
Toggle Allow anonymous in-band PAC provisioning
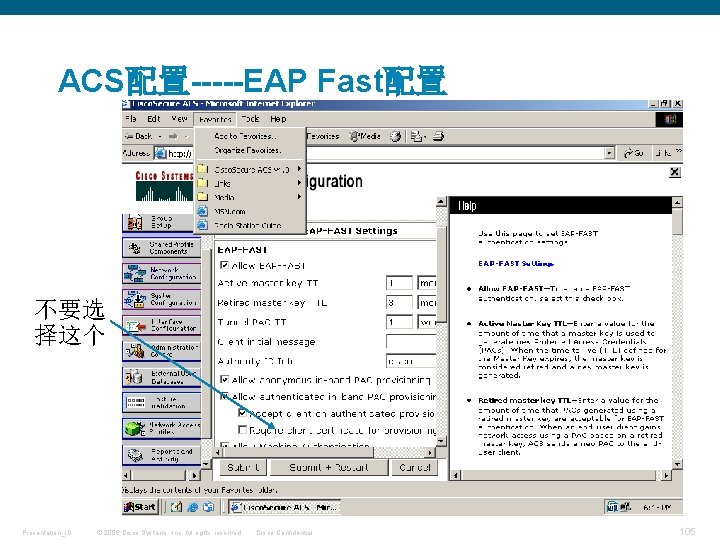pyautogui.click(x=224, y=379)
